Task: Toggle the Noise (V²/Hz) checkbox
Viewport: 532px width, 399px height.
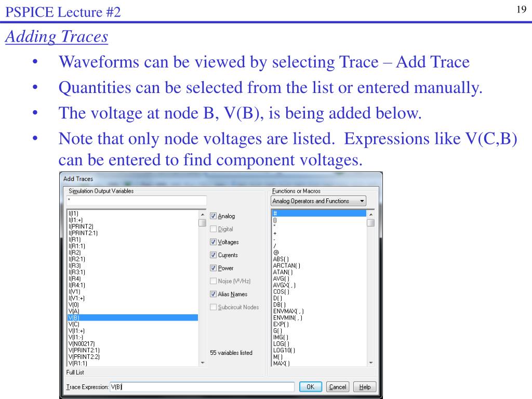Action: (213, 281)
